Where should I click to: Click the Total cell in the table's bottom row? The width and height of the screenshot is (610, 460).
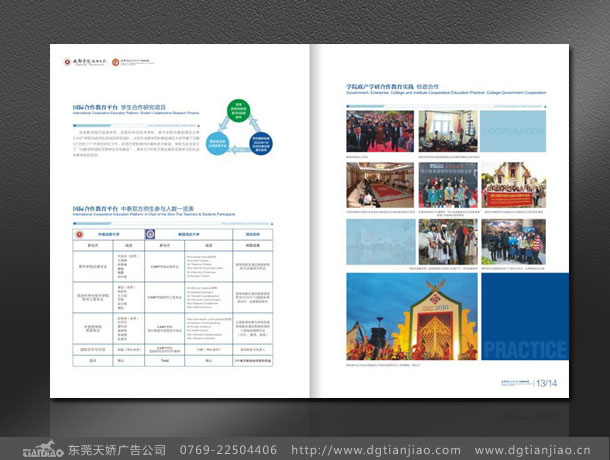pos(164,360)
